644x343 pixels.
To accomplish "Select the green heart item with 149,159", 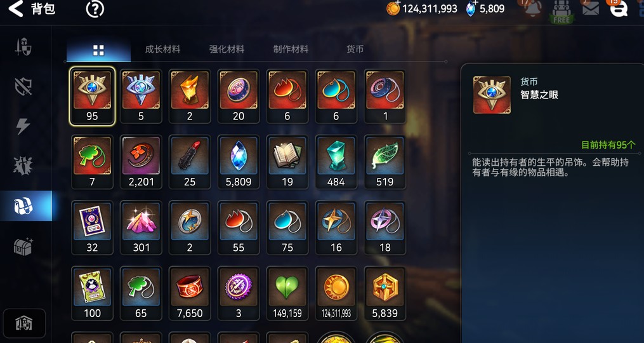I will pos(287,293).
